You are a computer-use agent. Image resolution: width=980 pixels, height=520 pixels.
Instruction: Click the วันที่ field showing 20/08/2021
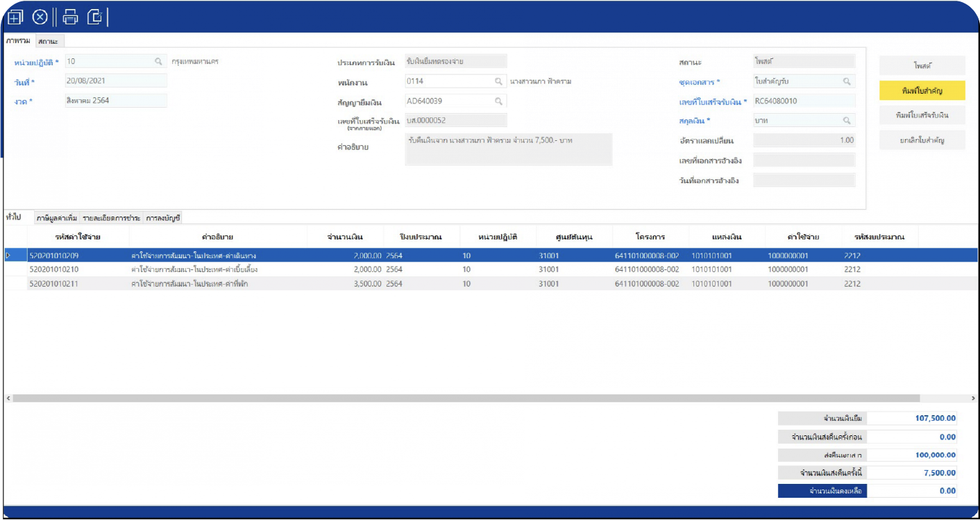pos(116,81)
